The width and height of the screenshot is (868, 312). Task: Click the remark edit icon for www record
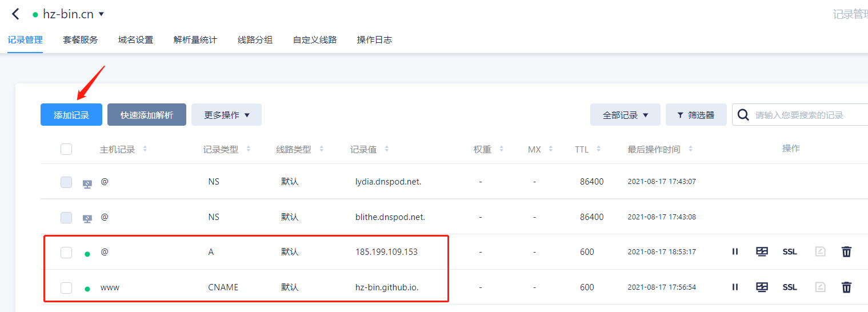click(820, 287)
